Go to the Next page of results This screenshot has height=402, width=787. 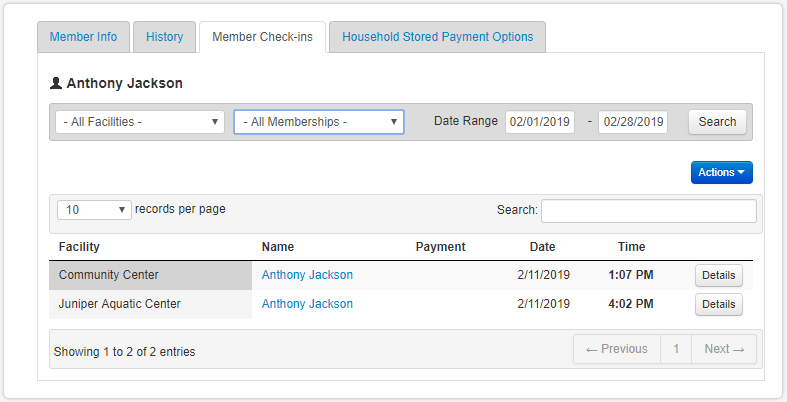pos(724,349)
